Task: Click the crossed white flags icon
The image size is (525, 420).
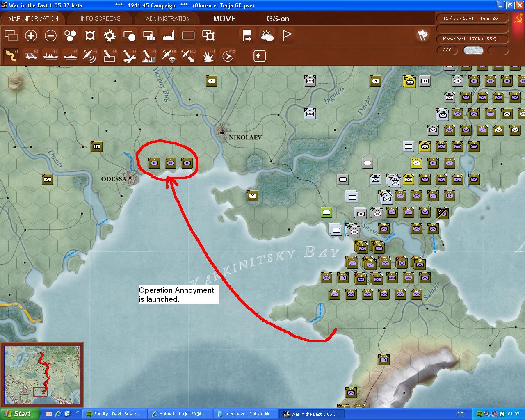Action: (x=422, y=36)
